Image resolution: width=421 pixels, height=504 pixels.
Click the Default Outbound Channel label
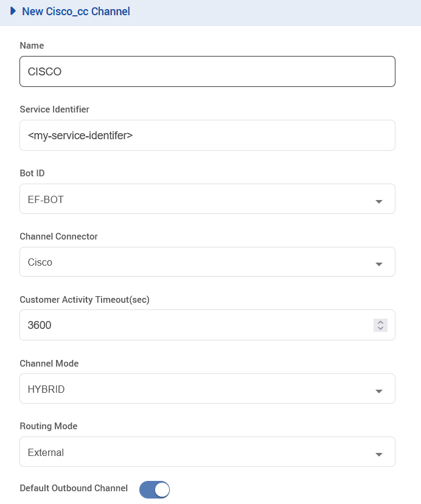74,488
